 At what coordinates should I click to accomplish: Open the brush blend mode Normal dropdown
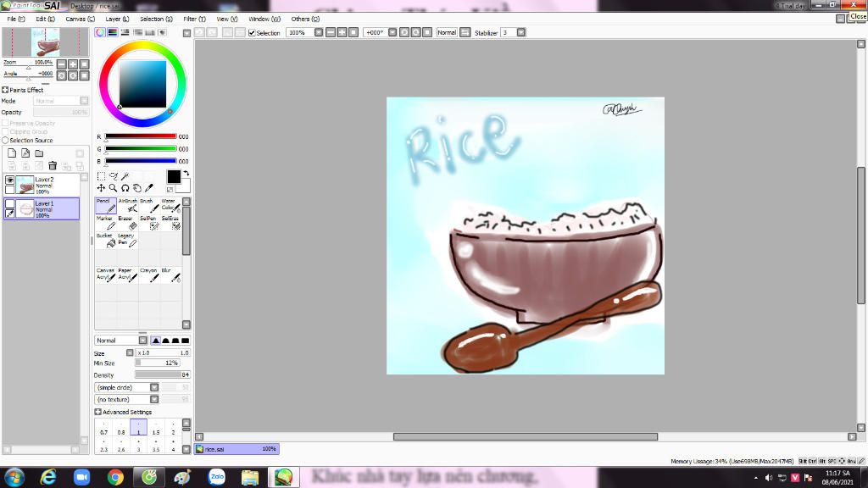(142, 341)
